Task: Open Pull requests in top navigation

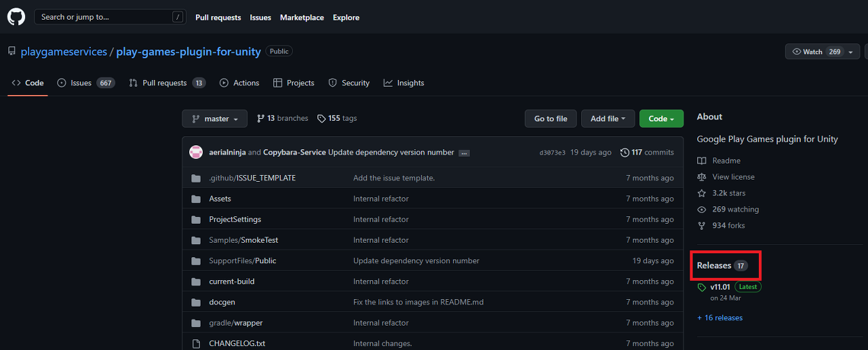Action: 218,18
